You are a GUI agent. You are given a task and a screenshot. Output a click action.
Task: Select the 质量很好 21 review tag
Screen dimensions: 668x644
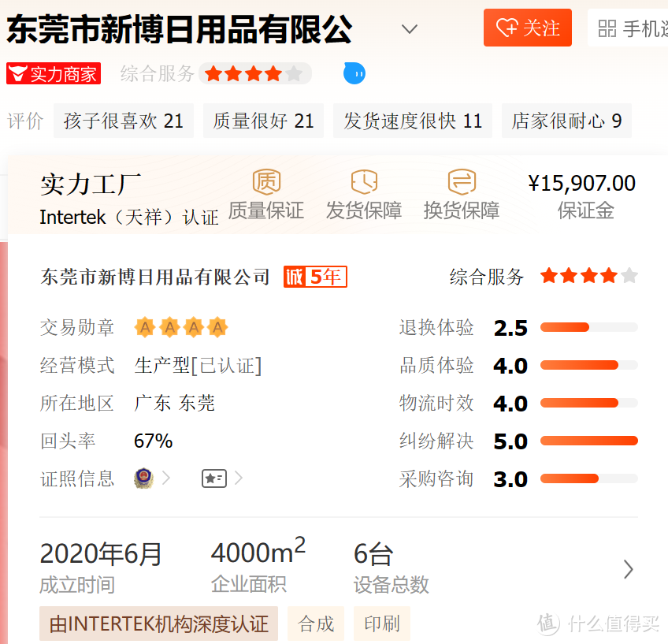click(263, 121)
